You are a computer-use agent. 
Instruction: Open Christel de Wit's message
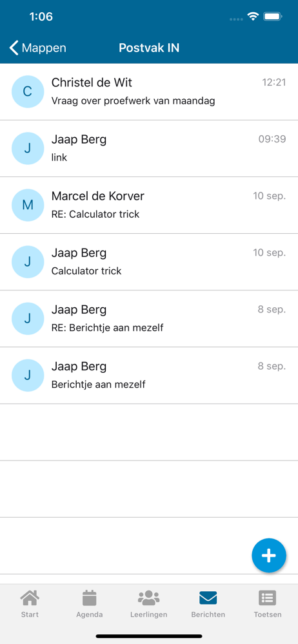coord(149,92)
